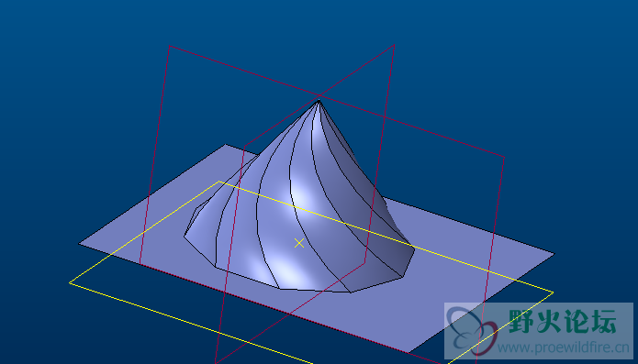Screen dimensions: 638x364
Task: Pick the cone base's rightmost vertex
Action: 414,248
